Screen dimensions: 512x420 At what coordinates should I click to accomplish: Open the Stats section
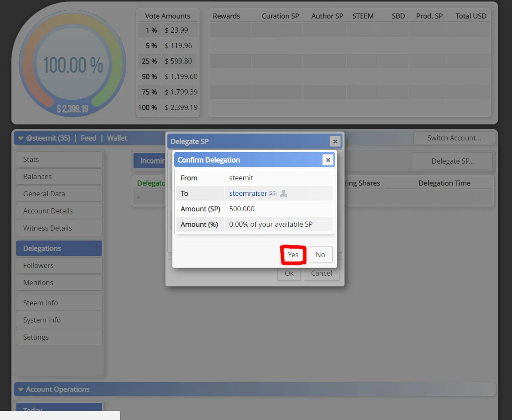[59, 159]
